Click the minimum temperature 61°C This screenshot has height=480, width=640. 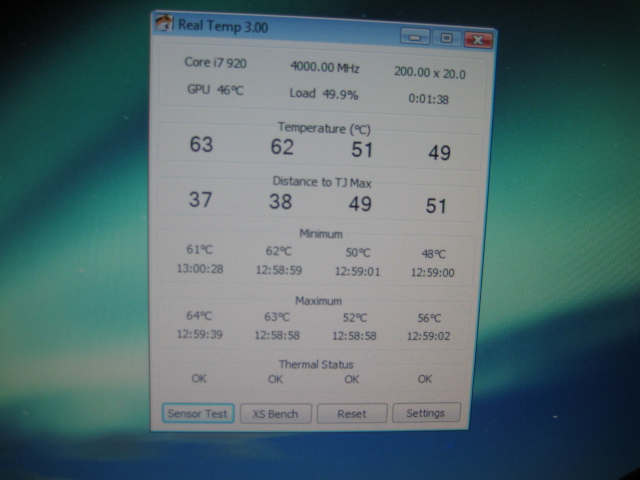coord(200,249)
